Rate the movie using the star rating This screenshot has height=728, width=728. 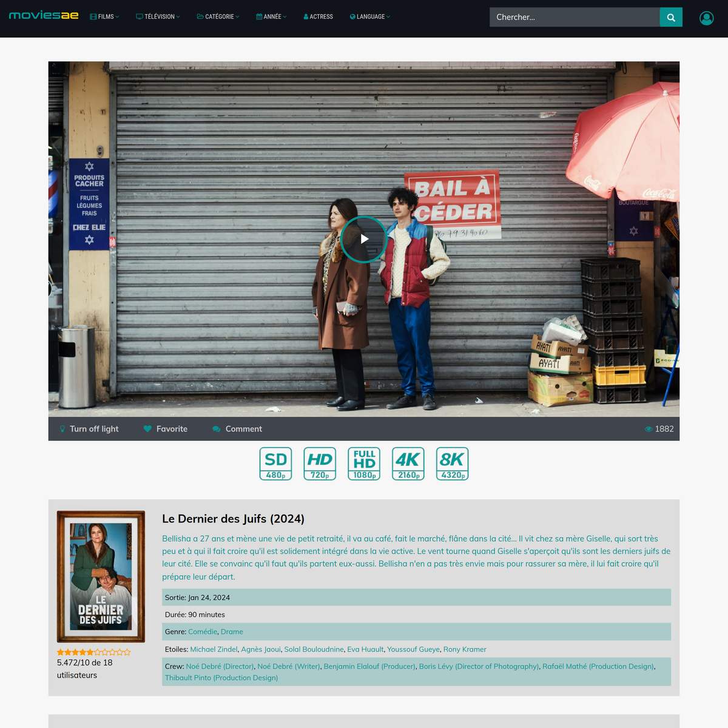coord(94,652)
